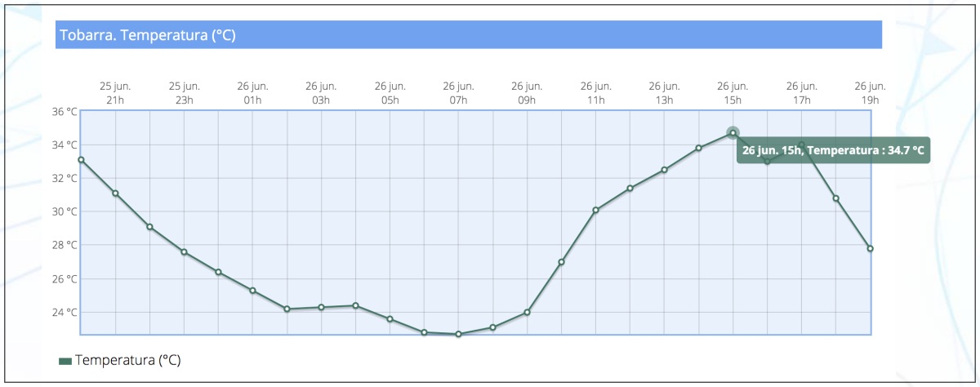Screen dimensions: 980x387
Task: Click the 25 jun. 23h axis label
Action: pos(184,93)
